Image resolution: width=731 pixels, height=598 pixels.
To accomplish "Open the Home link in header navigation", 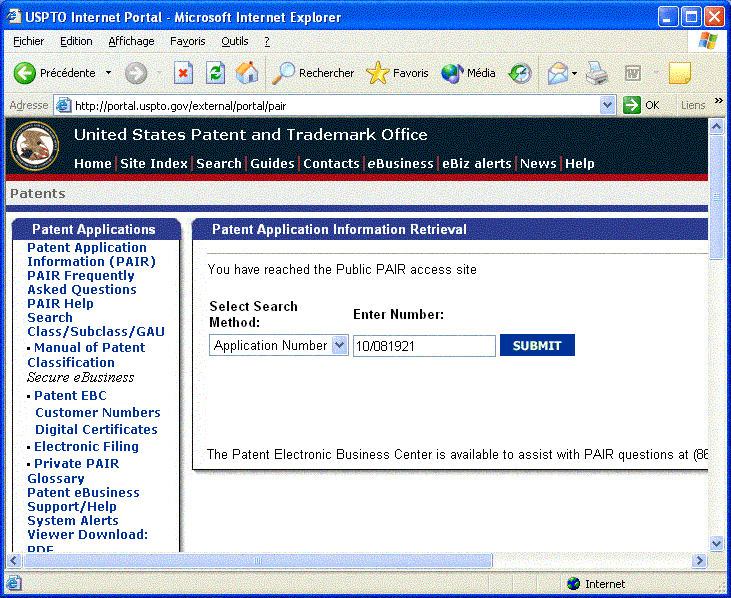I will tap(92, 164).
